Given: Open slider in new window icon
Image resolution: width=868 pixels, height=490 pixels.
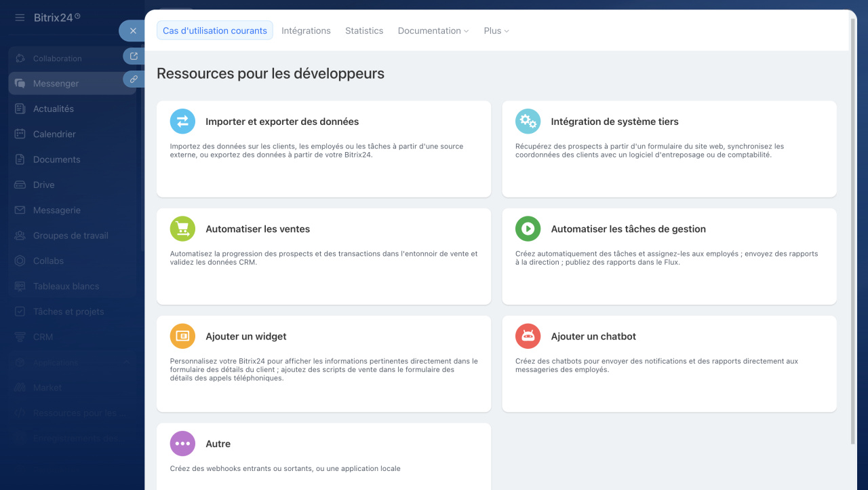Looking at the screenshot, I should (134, 56).
